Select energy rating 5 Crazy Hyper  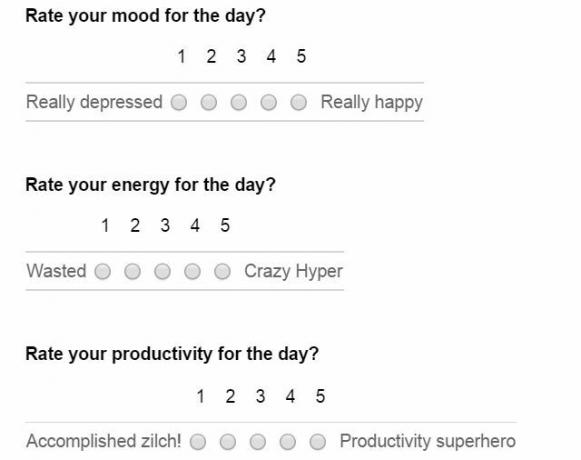222,271
